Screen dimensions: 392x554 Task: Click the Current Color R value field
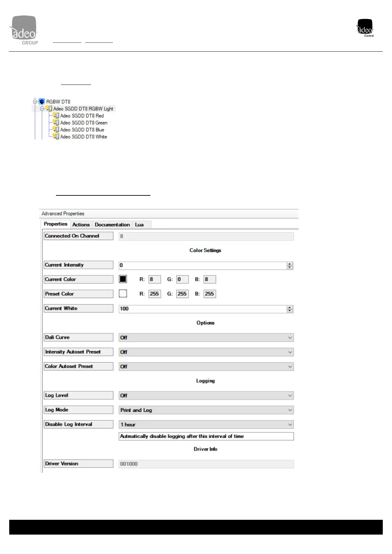coord(155,279)
